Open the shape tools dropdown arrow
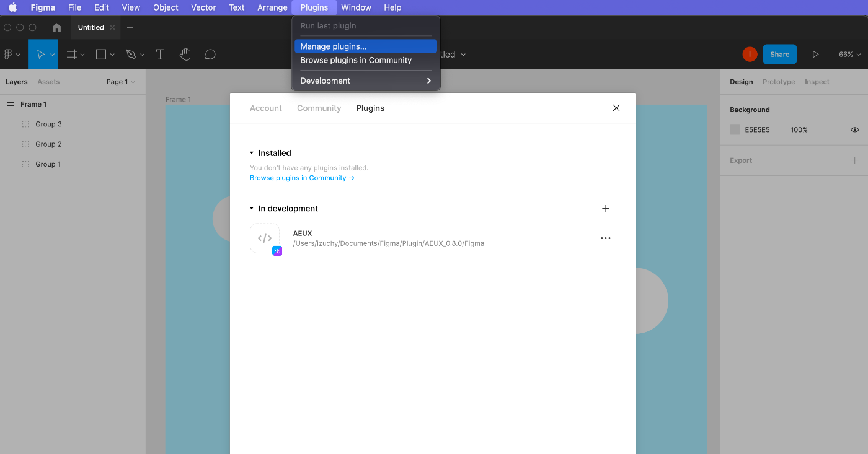 (x=112, y=55)
